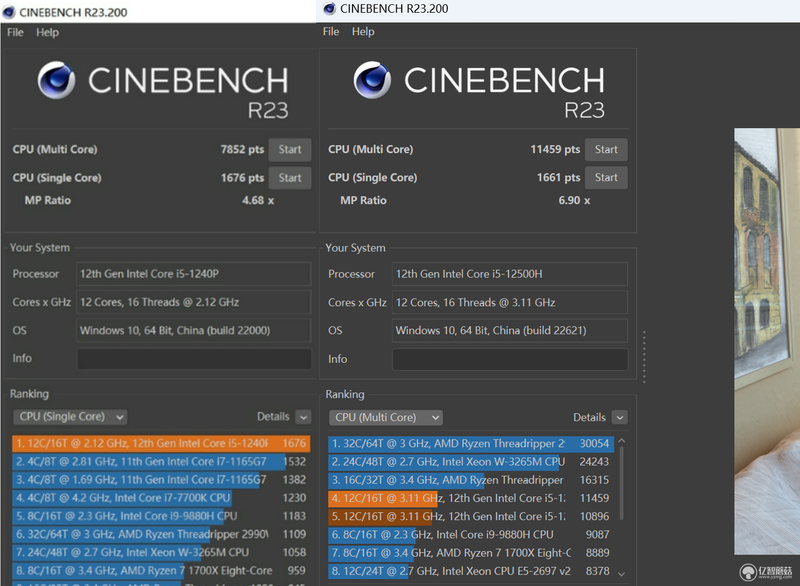Click 1661 pts single core score
The image size is (800, 586).
(559, 177)
